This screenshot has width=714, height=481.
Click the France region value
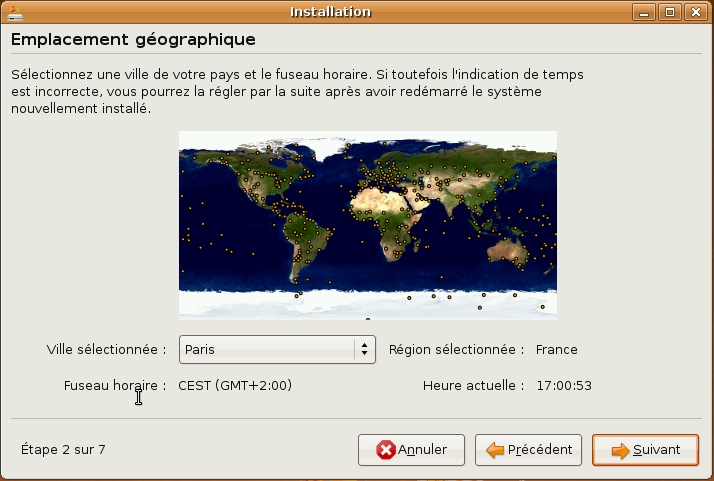556,349
